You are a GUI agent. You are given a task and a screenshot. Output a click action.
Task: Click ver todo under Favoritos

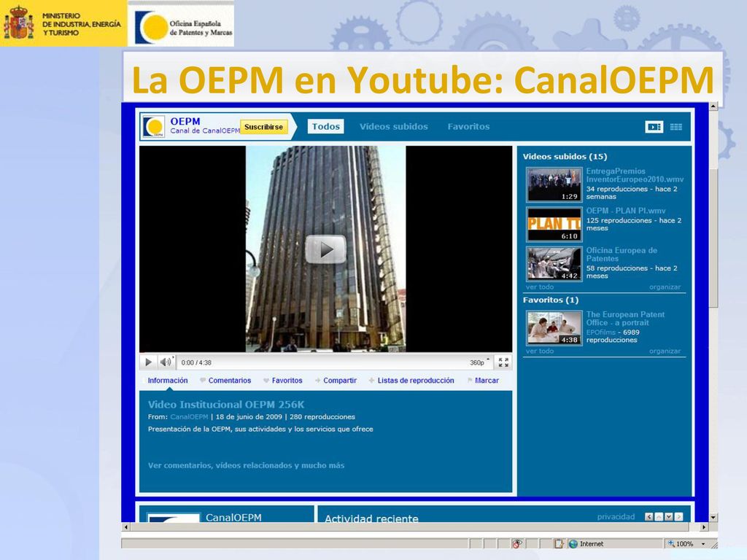(x=540, y=351)
